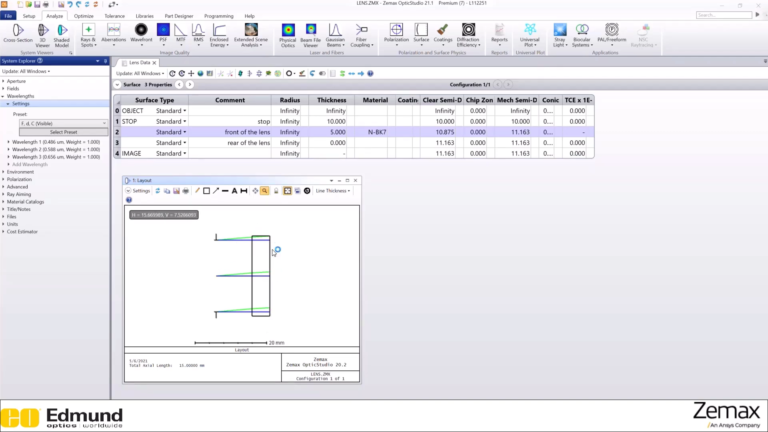Open surface type dropdown for IMAGE row
Image resolution: width=768 pixels, height=432 pixels.
pyautogui.click(x=185, y=153)
